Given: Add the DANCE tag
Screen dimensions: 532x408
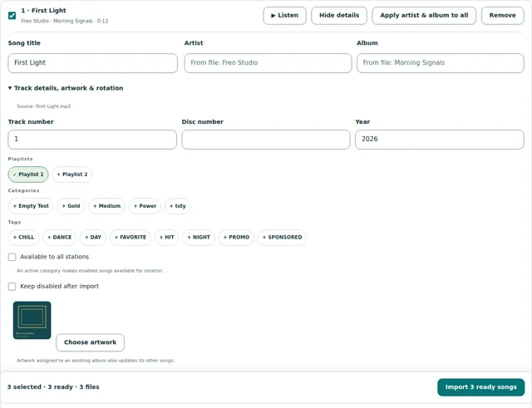Looking at the screenshot, I should (59, 238).
